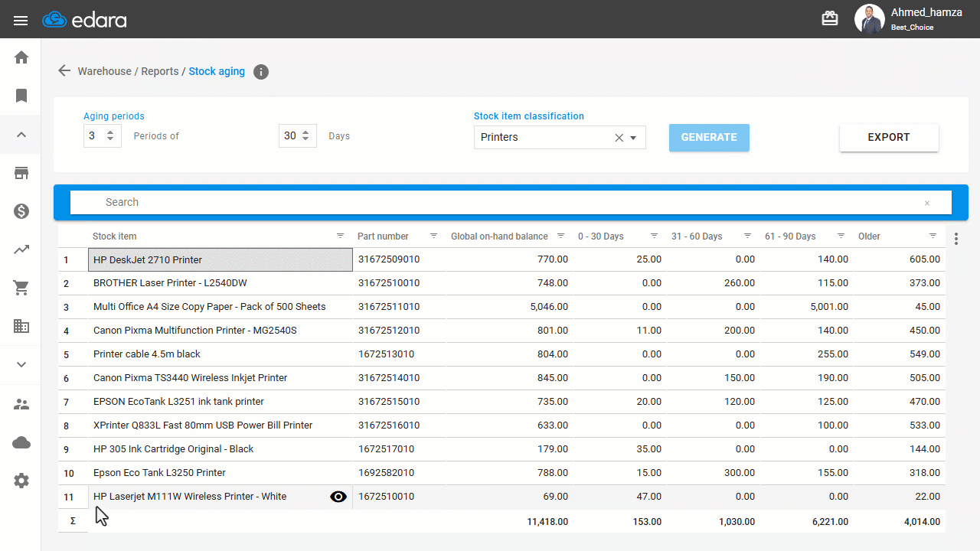The height and width of the screenshot is (551, 980).
Task: Show info icon next to Stock aging
Action: (261, 72)
